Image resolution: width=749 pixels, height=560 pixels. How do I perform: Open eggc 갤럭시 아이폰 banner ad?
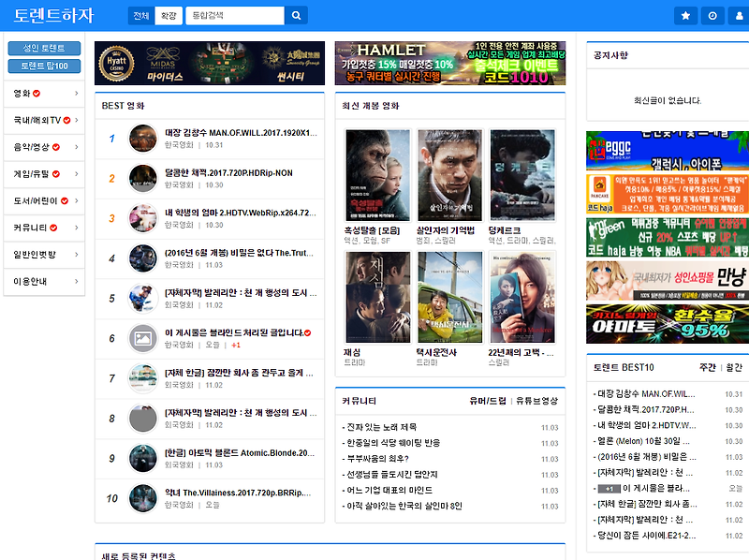click(668, 151)
